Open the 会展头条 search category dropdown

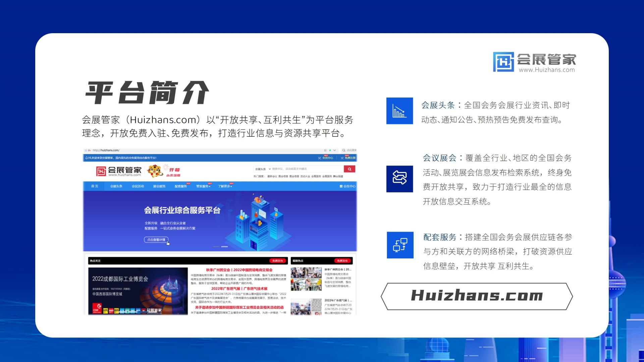coord(263,169)
